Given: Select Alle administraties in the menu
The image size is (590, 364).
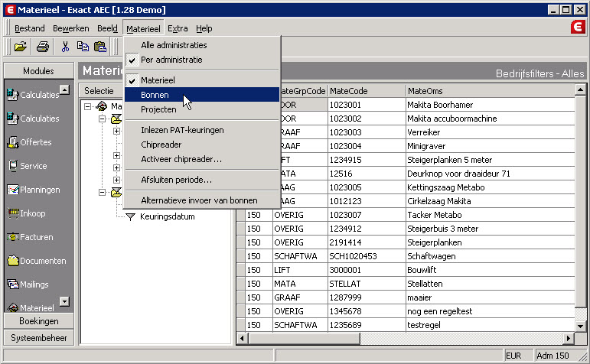Looking at the screenshot, I should [x=202, y=45].
